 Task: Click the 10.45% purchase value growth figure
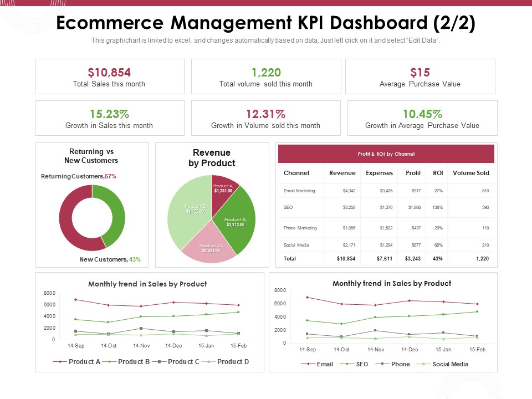(422, 114)
